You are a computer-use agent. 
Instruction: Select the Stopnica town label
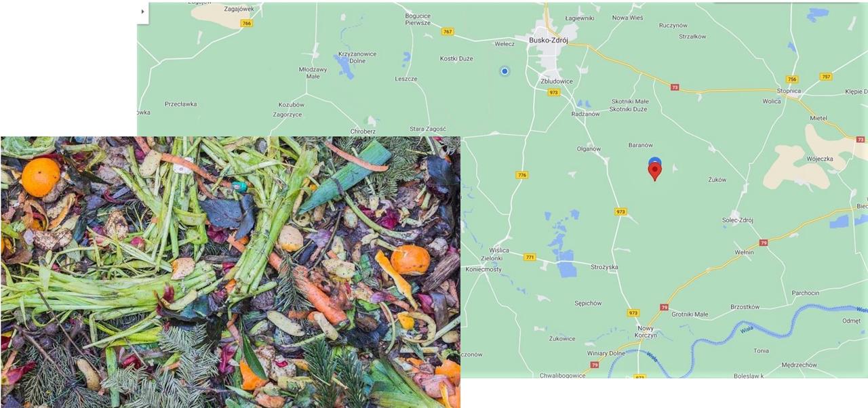[789, 90]
